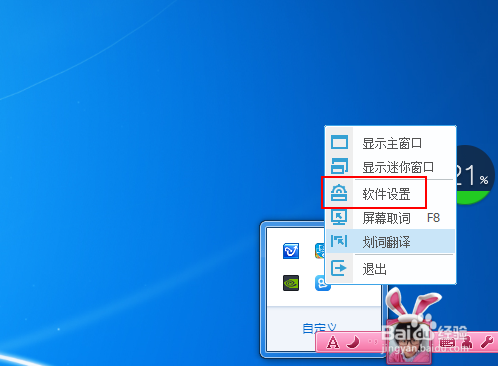Choose 显示主窗口 from the tray menu
This screenshot has width=498, height=366.
(x=390, y=143)
